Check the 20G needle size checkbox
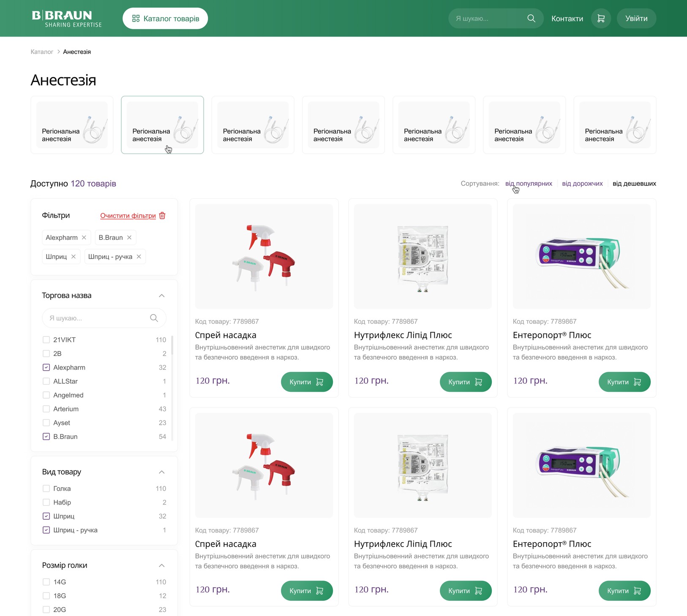The image size is (687, 616). click(x=46, y=610)
